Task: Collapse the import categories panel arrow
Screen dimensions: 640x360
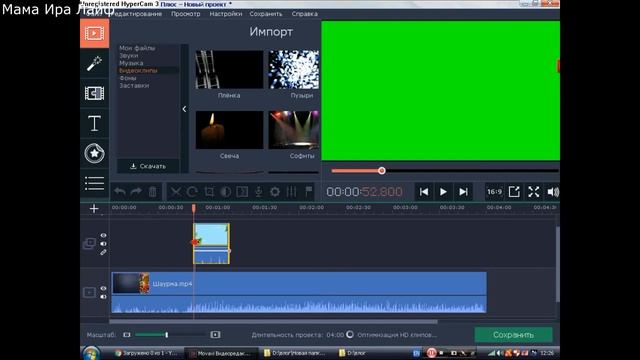Action: pyautogui.click(x=184, y=109)
